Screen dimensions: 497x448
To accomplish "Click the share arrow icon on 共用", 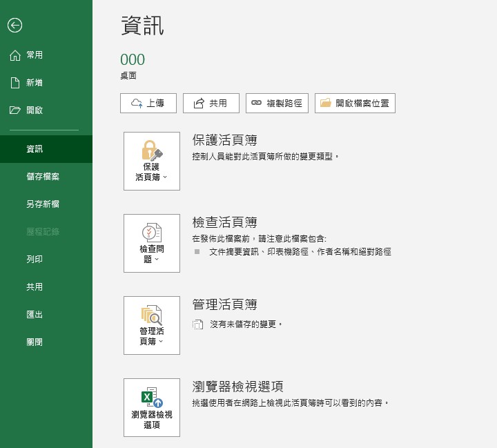I will point(199,104).
